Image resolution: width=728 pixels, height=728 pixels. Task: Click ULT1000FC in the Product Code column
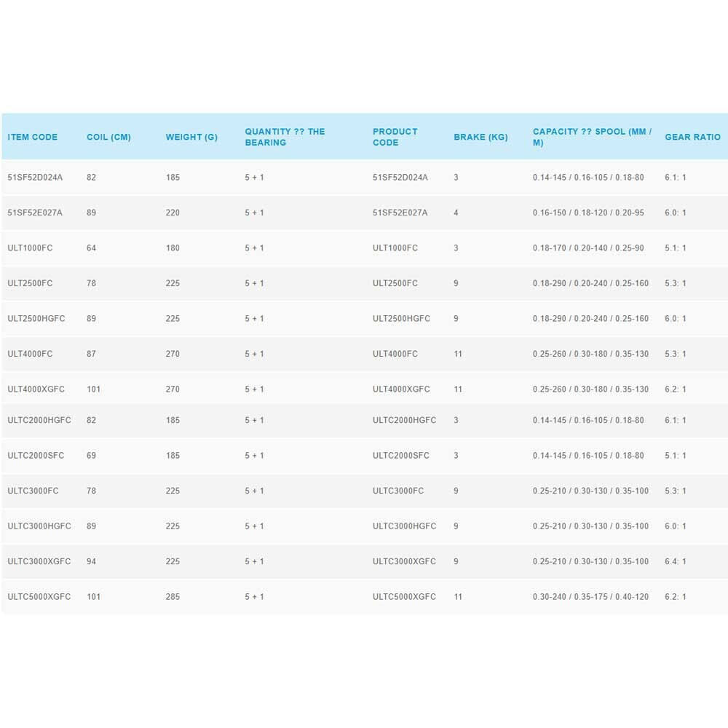395,248
